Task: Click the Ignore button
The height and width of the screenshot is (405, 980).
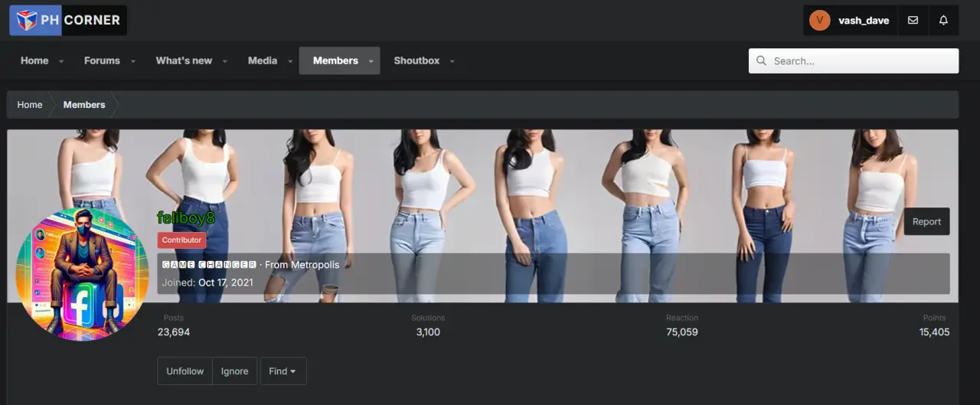Action: coord(234,371)
